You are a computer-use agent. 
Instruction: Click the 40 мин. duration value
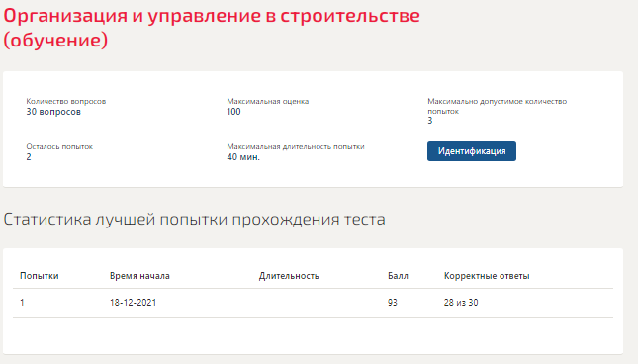coord(243,157)
